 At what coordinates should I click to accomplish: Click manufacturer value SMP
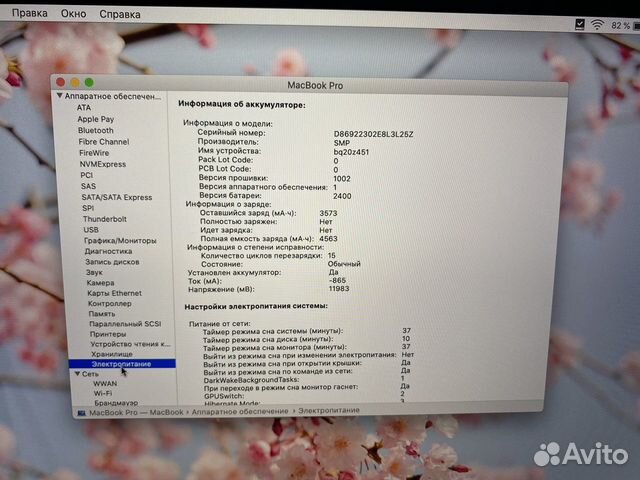pos(342,143)
